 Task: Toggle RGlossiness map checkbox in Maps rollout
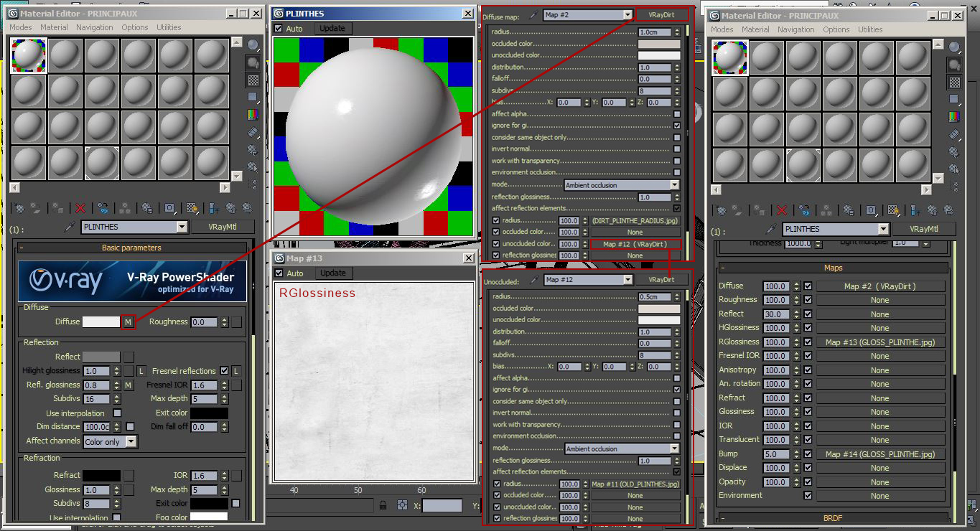(808, 342)
